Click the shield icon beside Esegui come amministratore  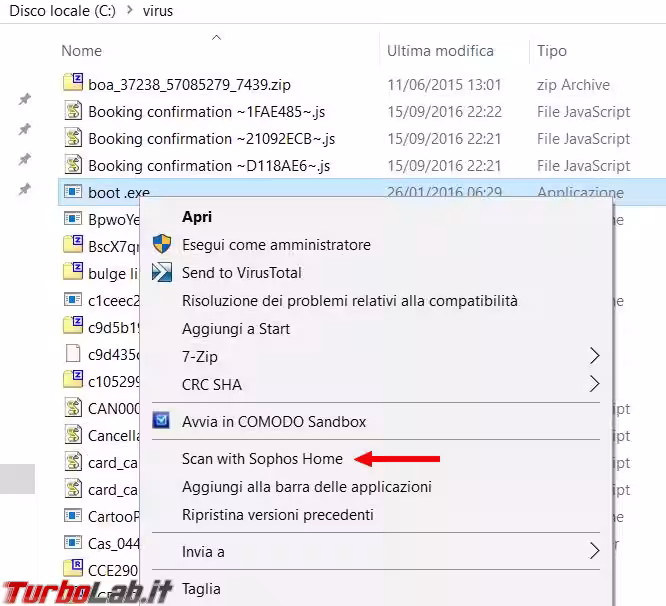162,245
